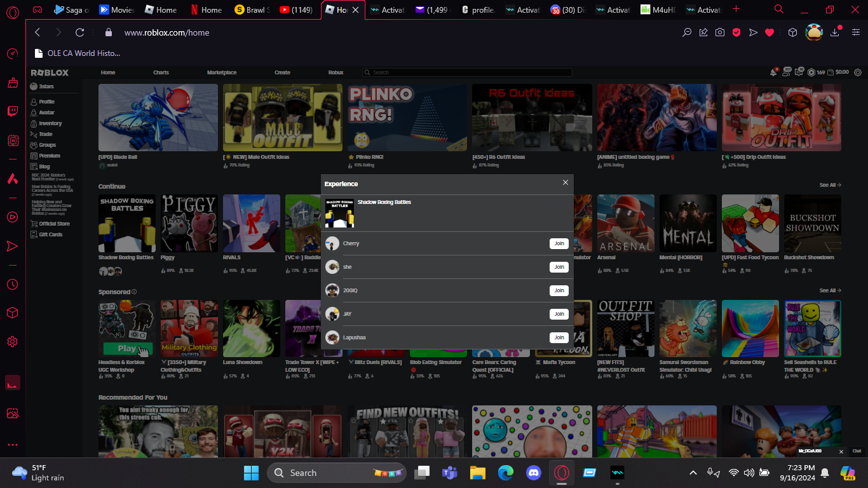Image resolution: width=868 pixels, height=488 pixels.
Task: Focus the Roblox search field
Action: [x=467, y=72]
